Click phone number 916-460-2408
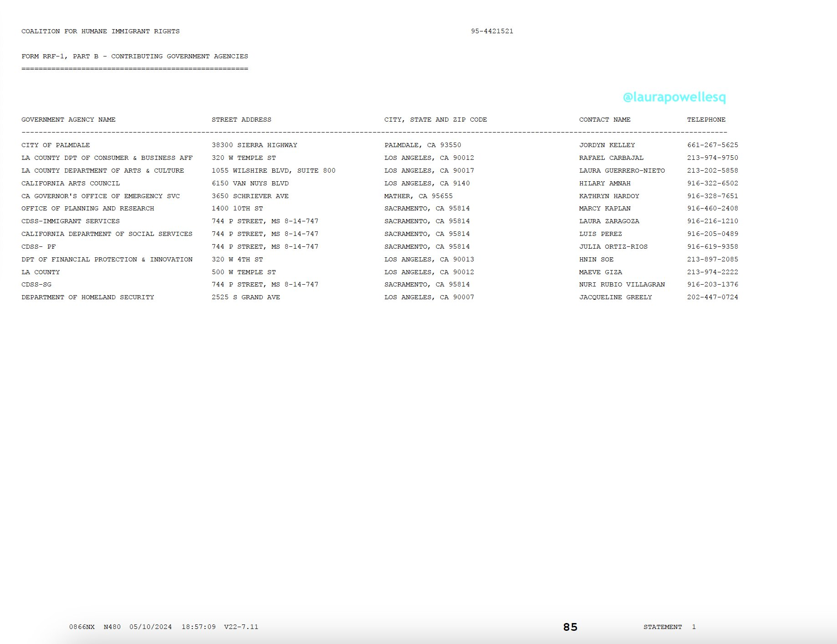Screen dimensions: 837x644 pyautogui.click(x=713, y=209)
